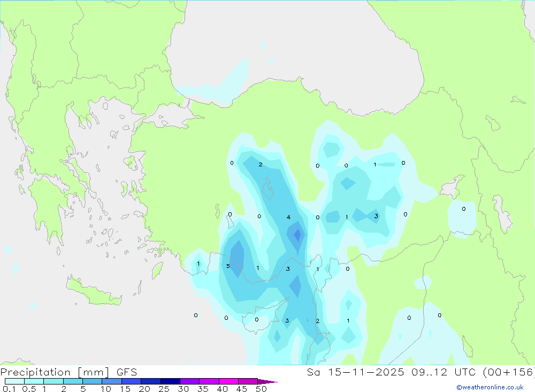
Task: Pick the 10–15 mm legend color swatch
Action: click(x=112, y=381)
